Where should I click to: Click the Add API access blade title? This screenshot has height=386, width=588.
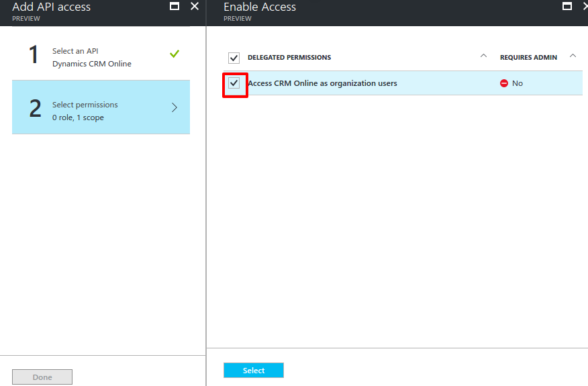pos(52,7)
